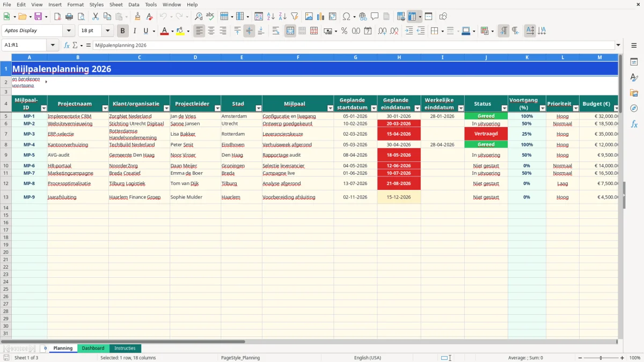The height and width of the screenshot is (362, 644).
Task: Click the Print icon
Action: [x=69, y=17]
